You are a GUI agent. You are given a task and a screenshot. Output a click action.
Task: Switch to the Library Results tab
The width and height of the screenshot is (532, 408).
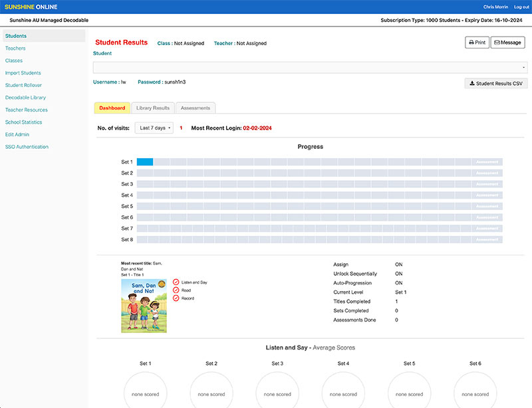click(152, 108)
